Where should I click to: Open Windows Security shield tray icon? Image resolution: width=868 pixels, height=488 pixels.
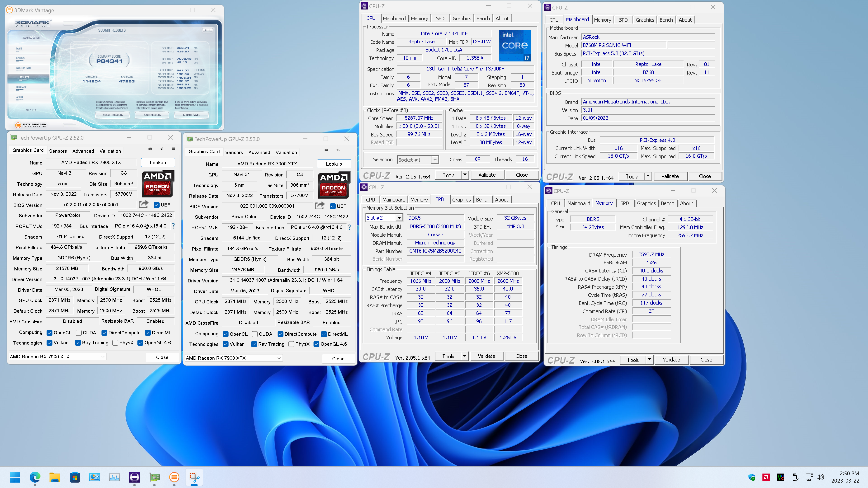point(752,477)
